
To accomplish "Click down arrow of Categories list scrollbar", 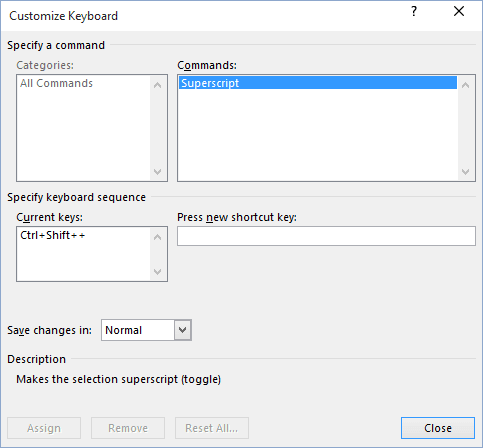I will point(158,172).
